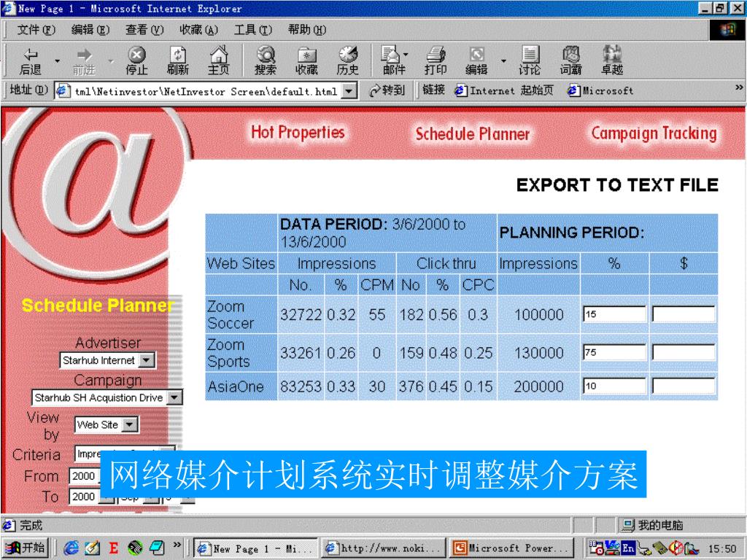The height and width of the screenshot is (560, 747).
Task: Click the % field for Zoom Sports
Action: coord(614,352)
